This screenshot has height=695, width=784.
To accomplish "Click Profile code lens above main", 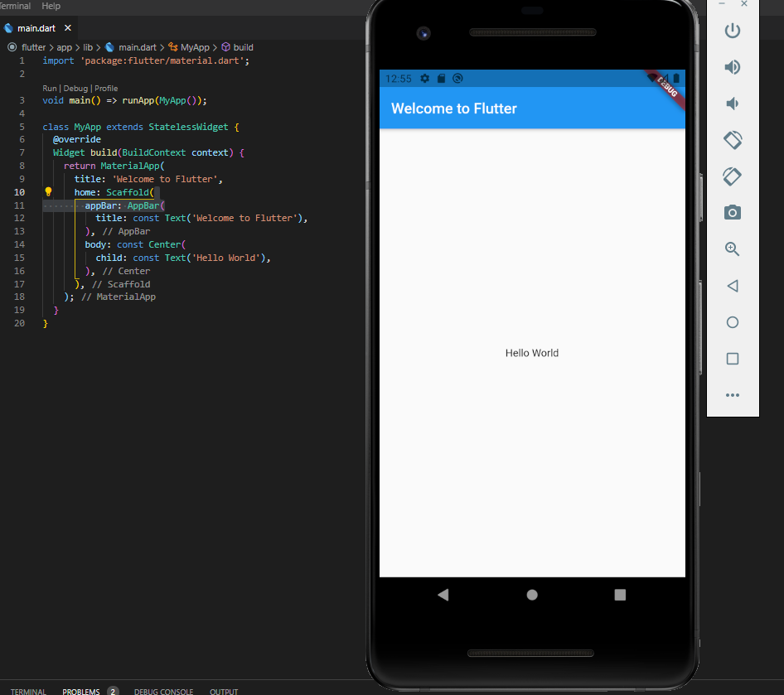I will click(106, 89).
